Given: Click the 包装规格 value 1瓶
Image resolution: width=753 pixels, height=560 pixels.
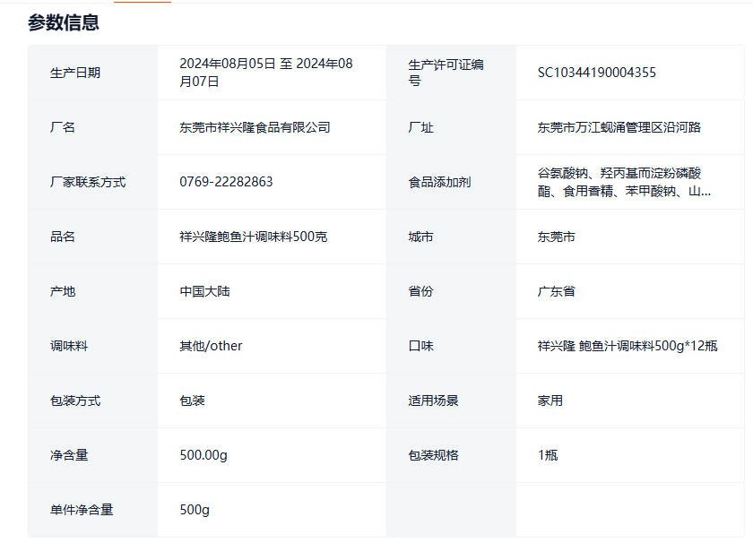Looking at the screenshot, I should (547, 455).
